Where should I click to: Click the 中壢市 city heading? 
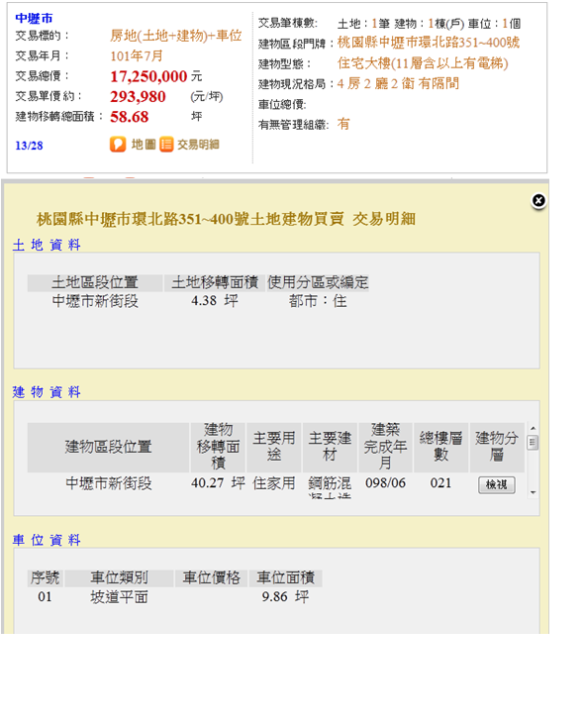coord(34,18)
